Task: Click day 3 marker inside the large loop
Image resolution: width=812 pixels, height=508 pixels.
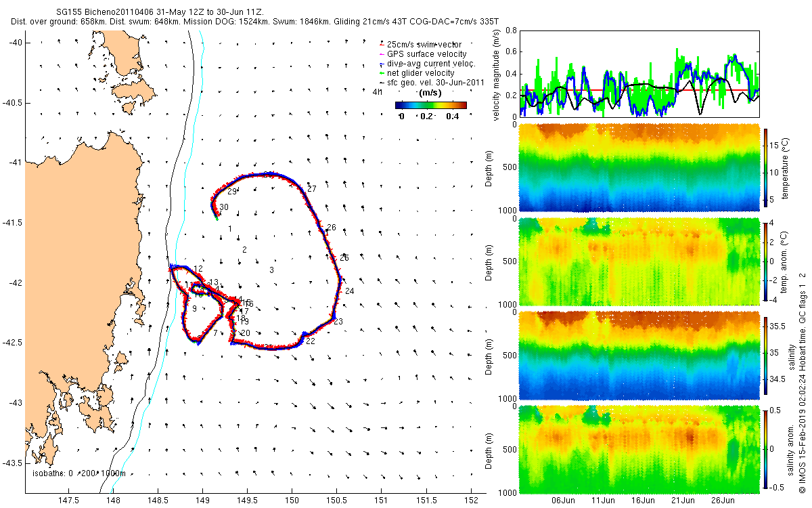Action: pos(271,270)
